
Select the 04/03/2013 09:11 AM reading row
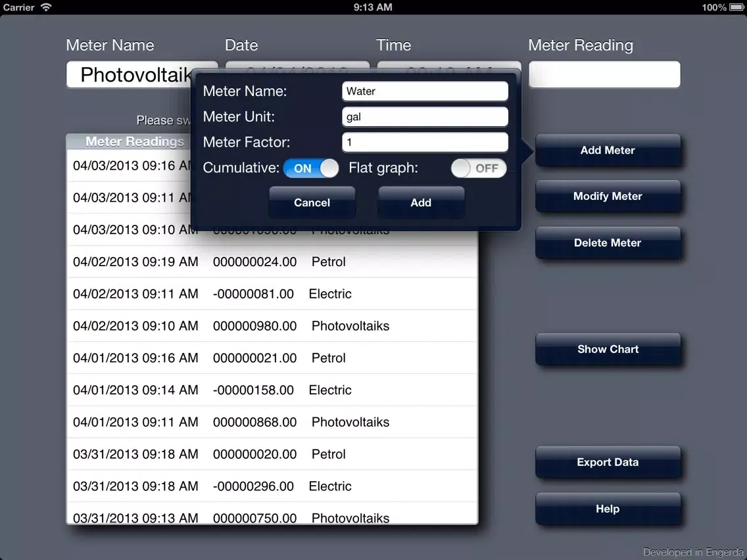click(129, 197)
